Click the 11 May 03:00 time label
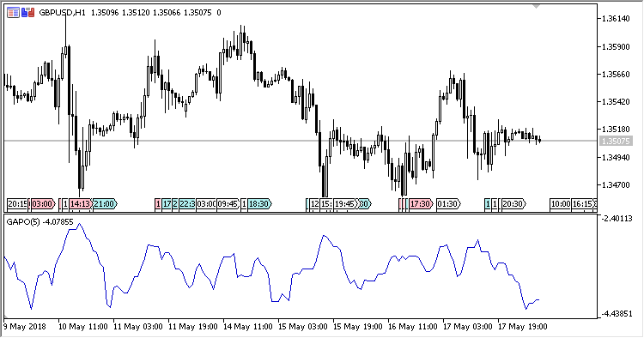644x338 pixels. (x=138, y=327)
